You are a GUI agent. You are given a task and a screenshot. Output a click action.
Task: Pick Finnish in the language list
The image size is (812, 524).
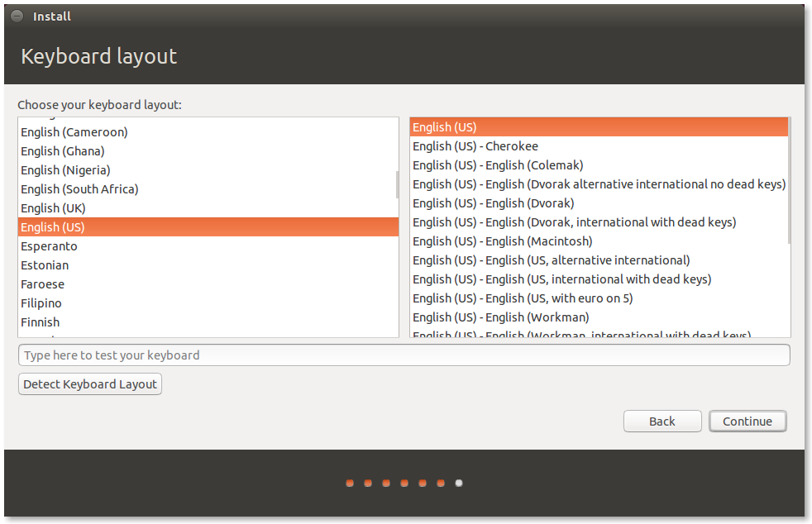coord(208,322)
